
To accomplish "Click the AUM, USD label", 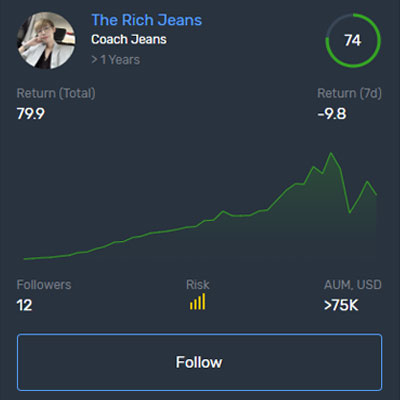I will (353, 285).
